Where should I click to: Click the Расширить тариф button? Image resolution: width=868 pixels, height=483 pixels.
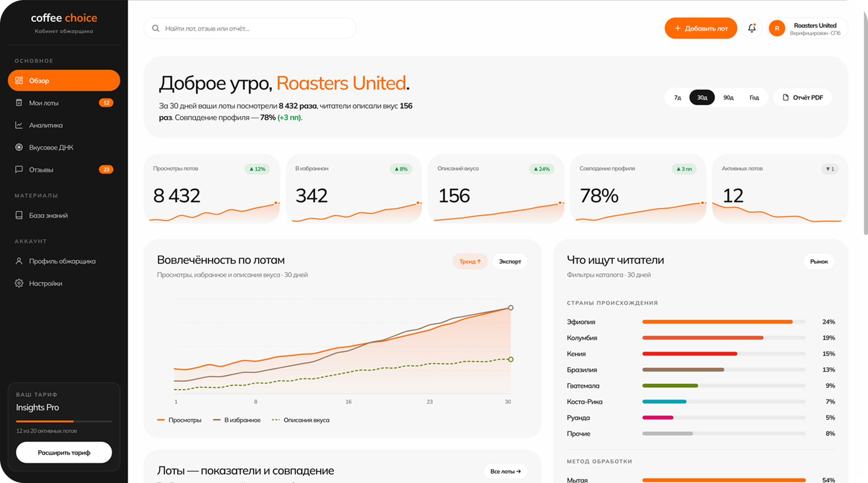pyautogui.click(x=64, y=453)
